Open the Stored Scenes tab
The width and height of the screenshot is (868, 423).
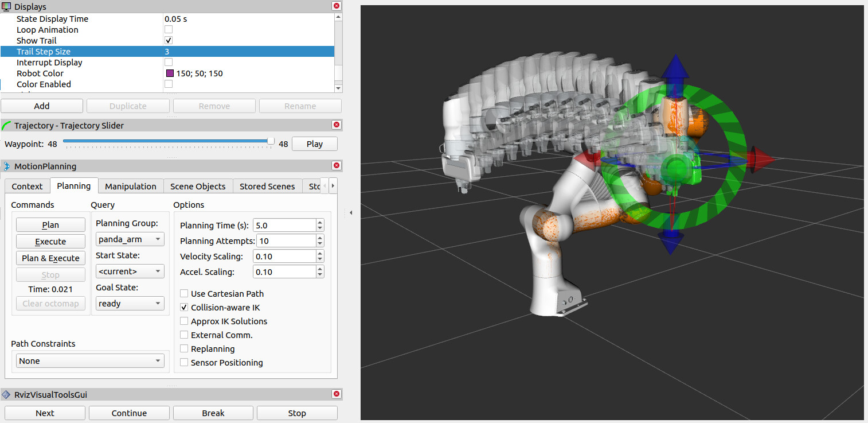coord(267,186)
